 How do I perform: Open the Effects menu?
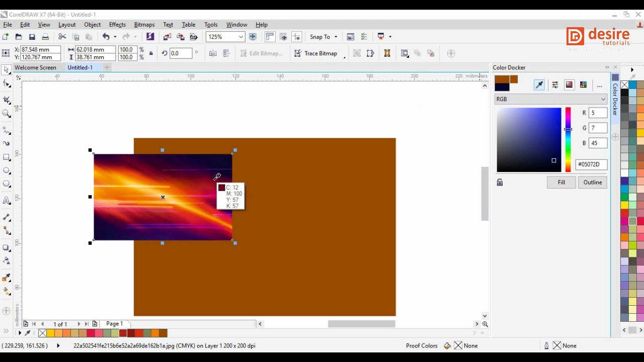pos(117,25)
